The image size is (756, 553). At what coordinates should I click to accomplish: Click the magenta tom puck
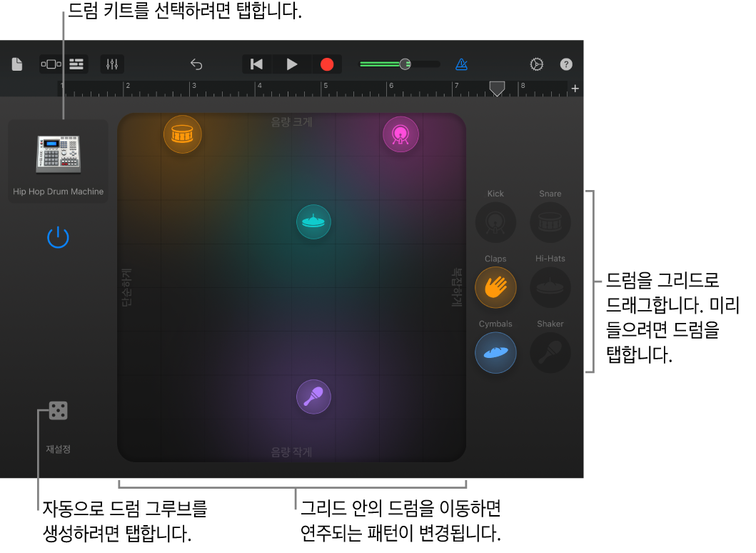click(x=400, y=134)
